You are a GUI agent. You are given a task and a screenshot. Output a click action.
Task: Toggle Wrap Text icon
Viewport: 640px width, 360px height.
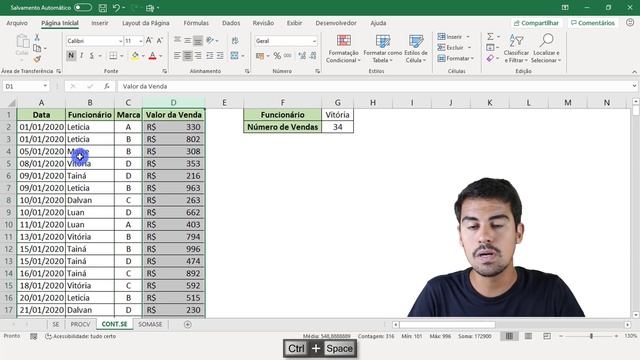(235, 40)
